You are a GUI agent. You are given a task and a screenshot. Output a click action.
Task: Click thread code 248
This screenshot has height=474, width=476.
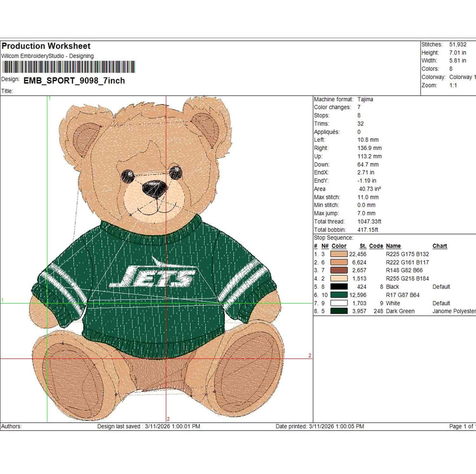click(x=378, y=311)
